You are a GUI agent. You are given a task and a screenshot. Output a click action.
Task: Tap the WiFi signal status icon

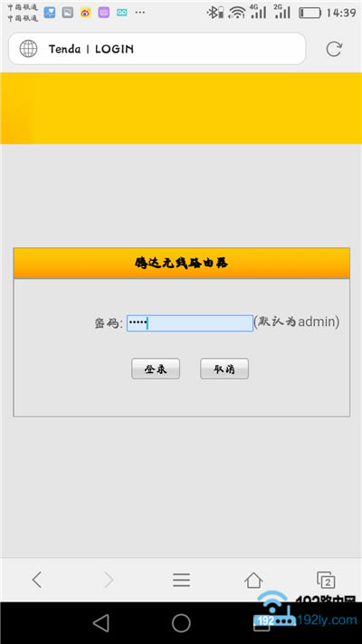(237, 13)
